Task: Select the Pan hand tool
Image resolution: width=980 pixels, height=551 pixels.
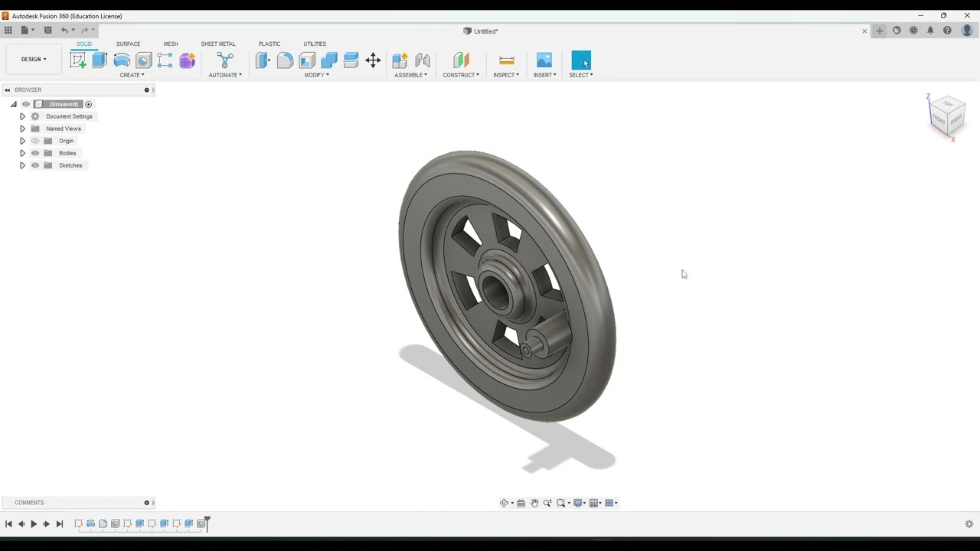Action: [x=534, y=503]
